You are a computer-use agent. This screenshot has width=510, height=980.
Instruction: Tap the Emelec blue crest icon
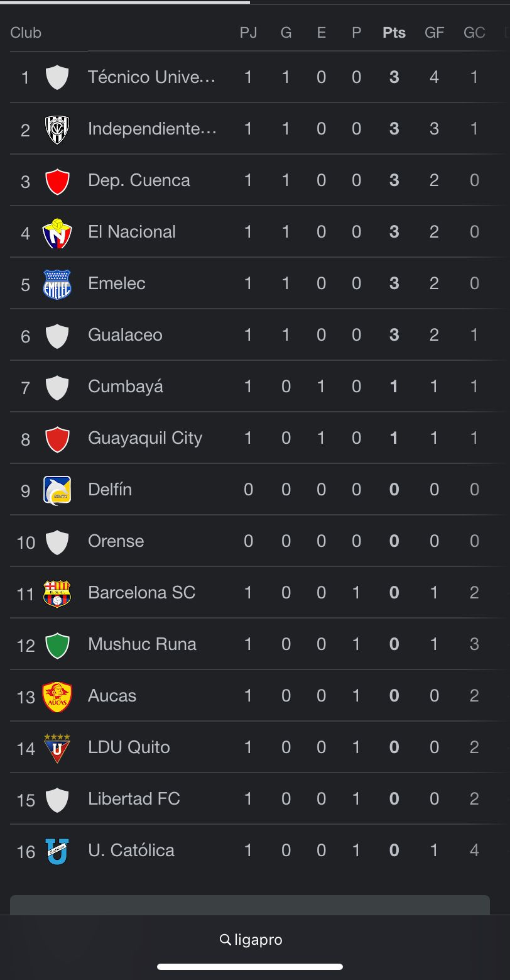(57, 284)
